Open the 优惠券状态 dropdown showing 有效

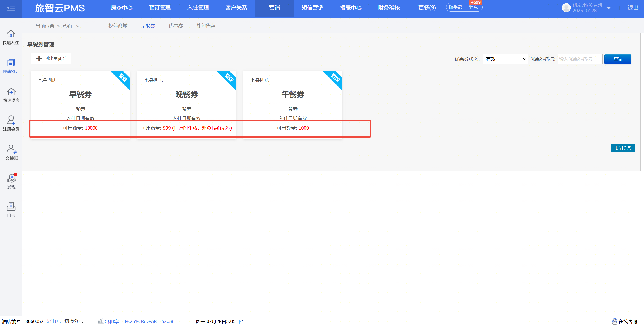click(505, 59)
